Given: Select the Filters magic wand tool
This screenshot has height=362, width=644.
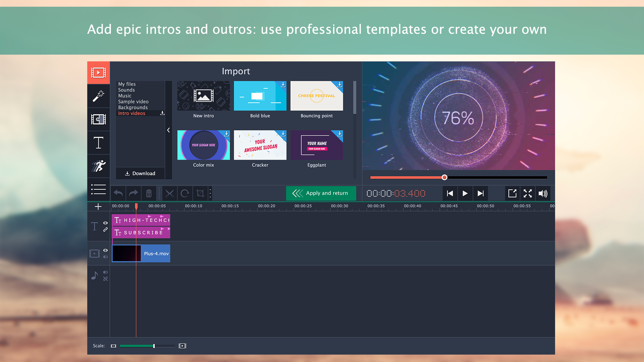Looking at the screenshot, I should click(98, 96).
